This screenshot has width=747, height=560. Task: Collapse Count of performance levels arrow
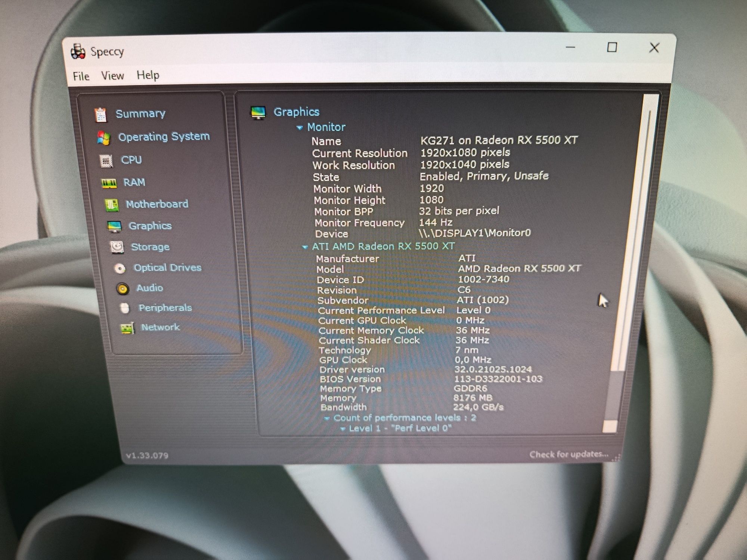[x=327, y=419]
